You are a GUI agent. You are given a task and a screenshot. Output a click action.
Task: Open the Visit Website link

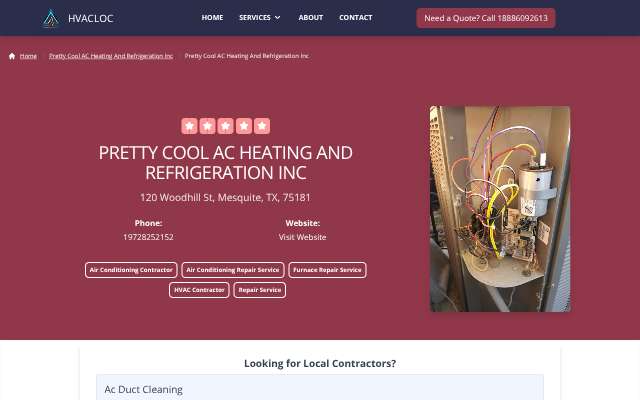(302, 237)
